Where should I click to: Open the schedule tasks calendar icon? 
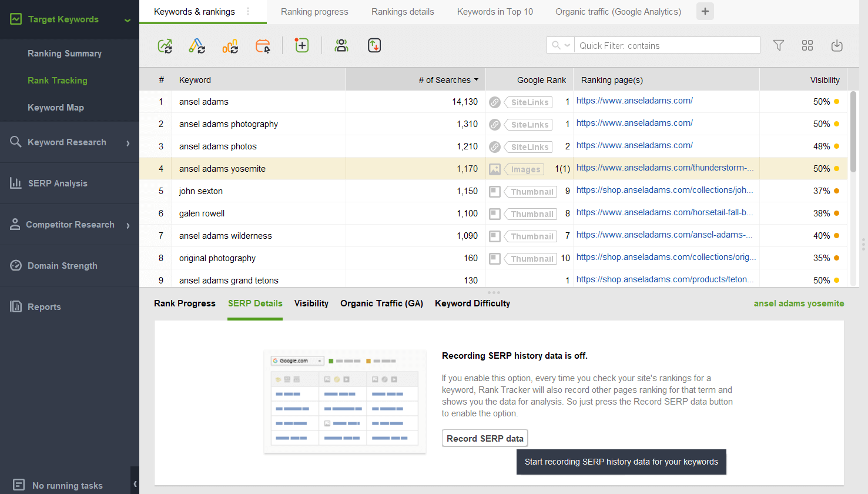click(x=263, y=46)
